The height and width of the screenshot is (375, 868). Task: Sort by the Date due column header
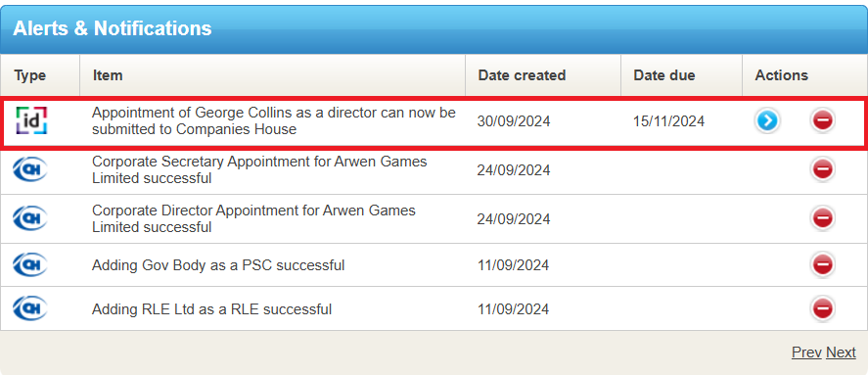664,75
